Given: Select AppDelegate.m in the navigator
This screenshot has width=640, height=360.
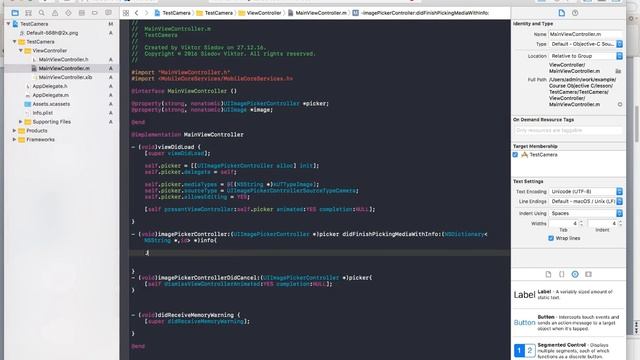Looking at the screenshot, I should [x=51, y=95].
